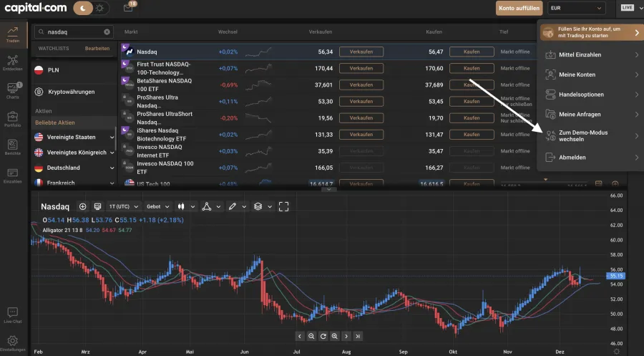
Task: Expand drawing tools dropdown arrow
Action: [x=244, y=207]
